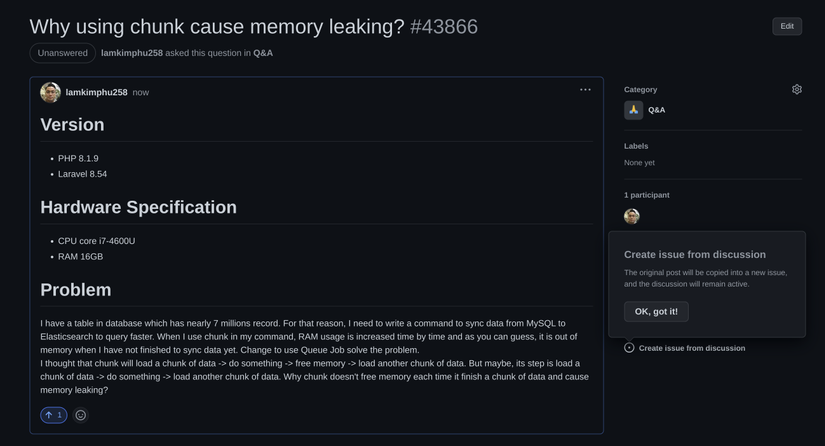Dismiss the popup with OK, got it!
This screenshot has height=446, width=825.
[656, 312]
